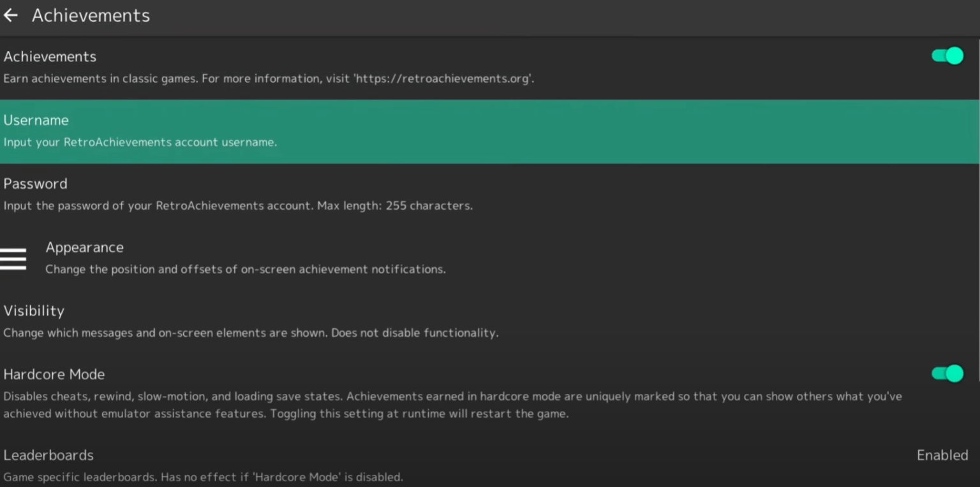Select the Appearance hamburger icon
Viewport: 980px width, 487px height.
click(13, 259)
